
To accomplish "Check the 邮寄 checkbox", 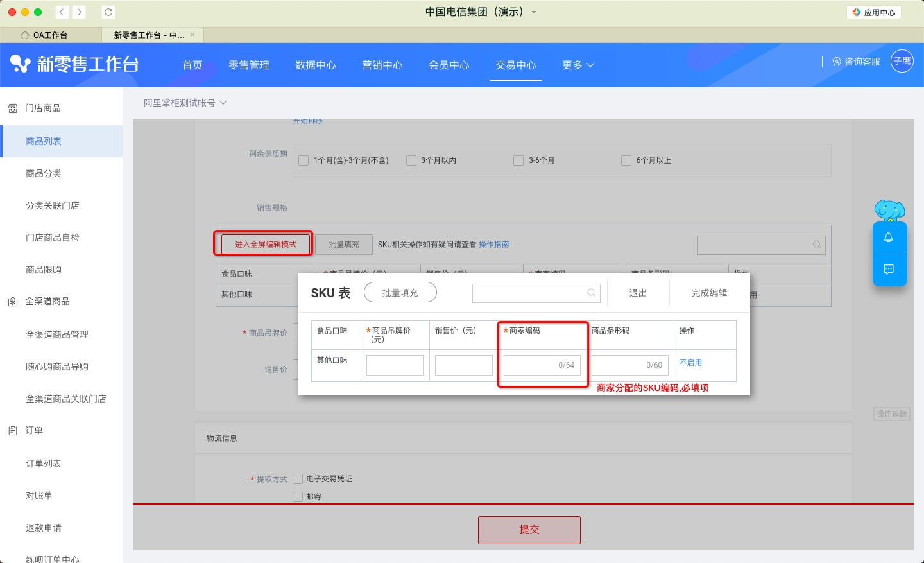I will 298,497.
